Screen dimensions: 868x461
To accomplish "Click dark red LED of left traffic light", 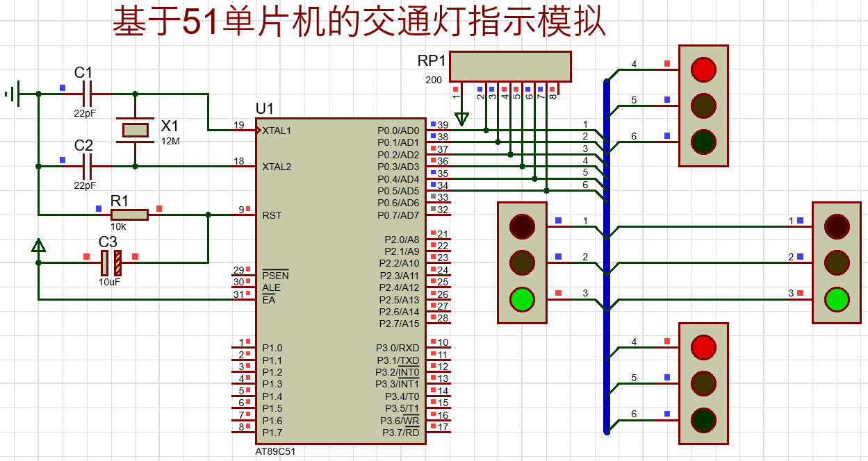I will coord(522,226).
